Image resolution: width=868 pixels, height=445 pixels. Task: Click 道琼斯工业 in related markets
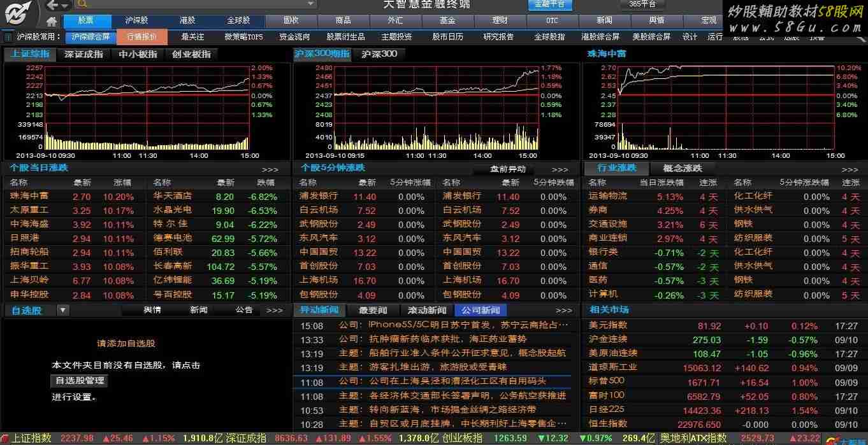[x=613, y=367]
